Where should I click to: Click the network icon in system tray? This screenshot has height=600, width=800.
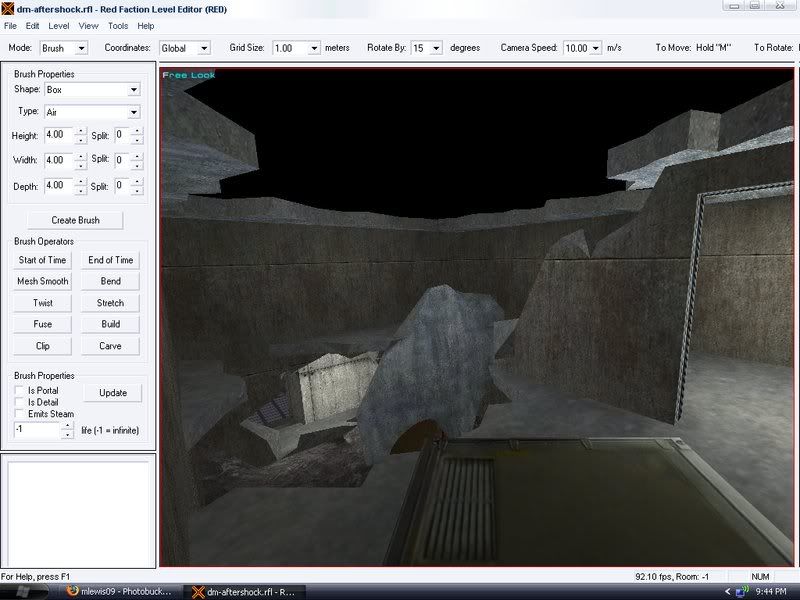pyautogui.click(x=742, y=591)
